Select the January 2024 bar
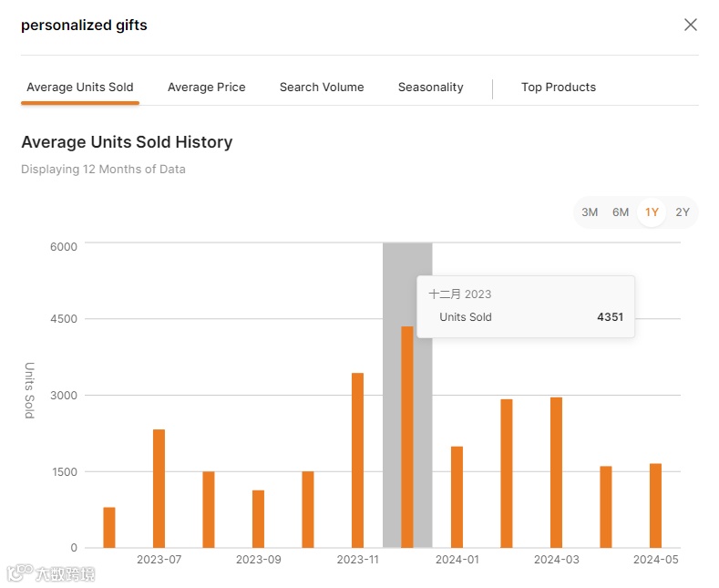Viewport: 719px width, 588px height. [x=457, y=497]
